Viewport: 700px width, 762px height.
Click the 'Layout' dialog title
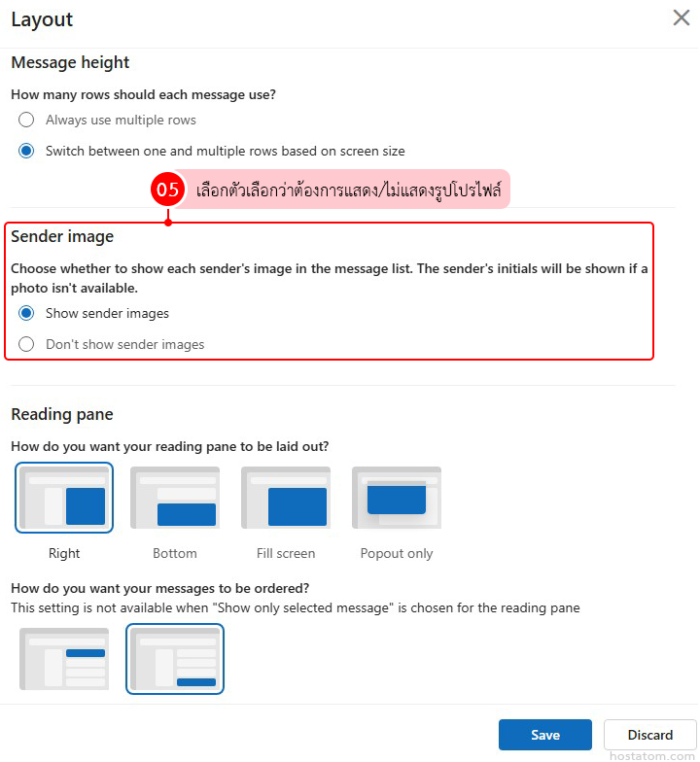click(x=43, y=19)
